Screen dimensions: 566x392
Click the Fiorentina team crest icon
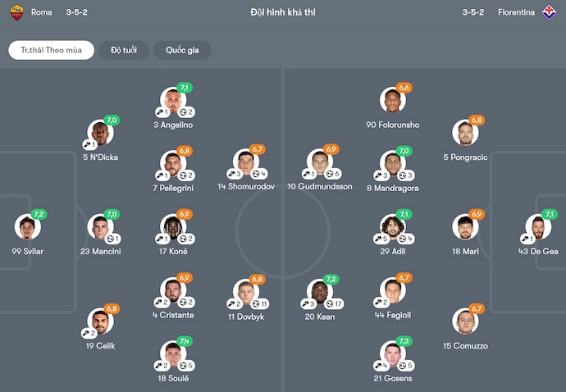(x=550, y=12)
